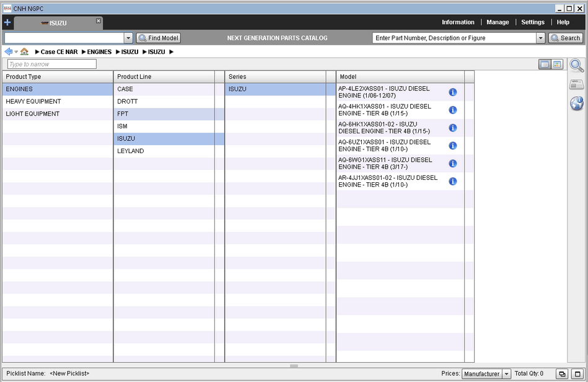Open the magnifier search panel in right sidebar
This screenshot has width=588, height=382.
click(x=576, y=66)
